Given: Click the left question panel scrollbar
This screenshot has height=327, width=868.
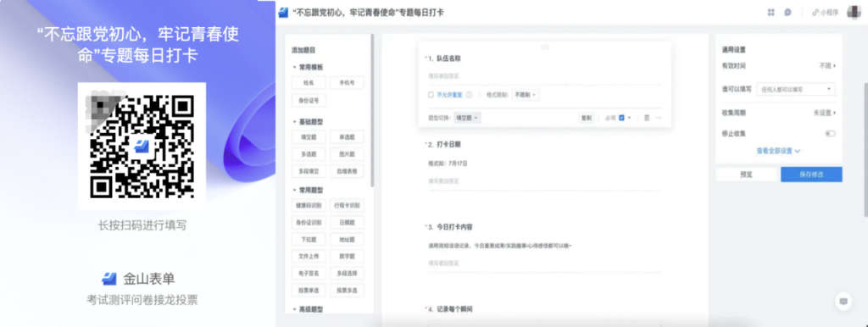Looking at the screenshot, I should coord(372,111).
